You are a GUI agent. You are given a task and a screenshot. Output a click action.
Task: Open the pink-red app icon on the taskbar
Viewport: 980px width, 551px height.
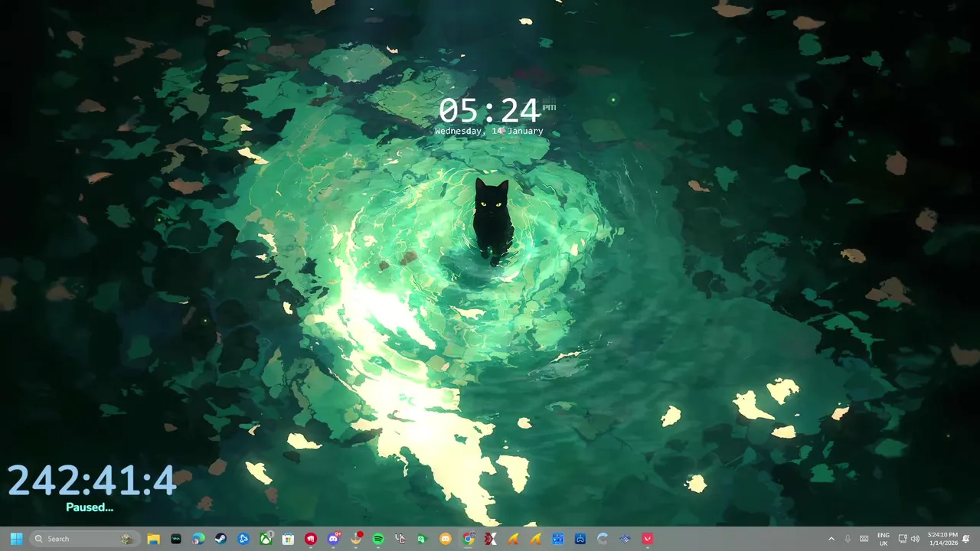[x=648, y=539]
